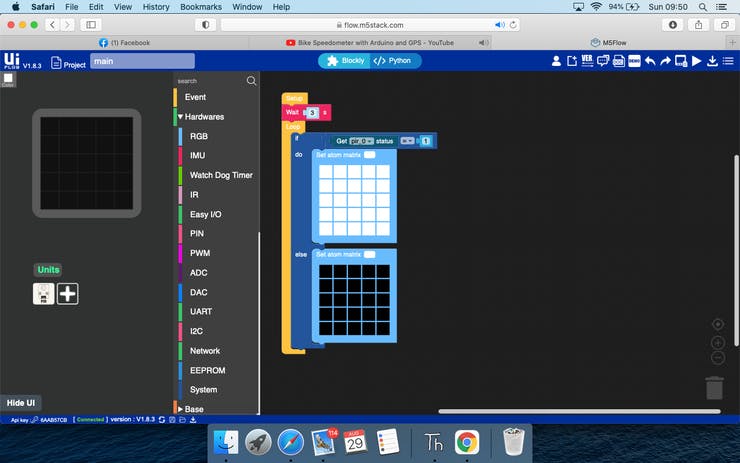Switch to the Bike Speedometer YouTube tab
The image size is (740, 463).
368,43
